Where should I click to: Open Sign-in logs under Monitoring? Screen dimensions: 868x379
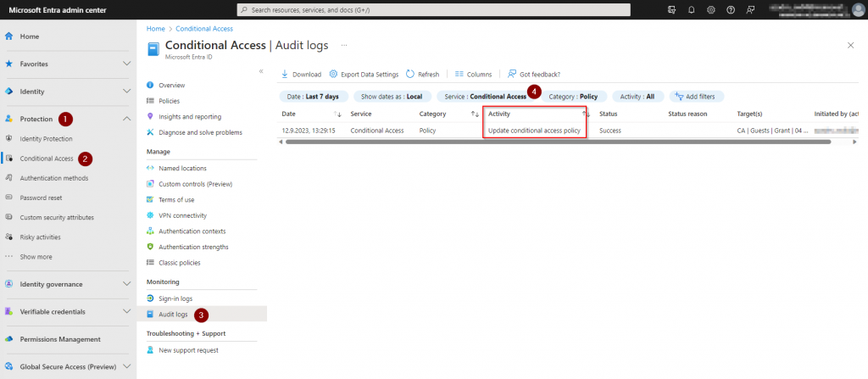click(x=175, y=298)
